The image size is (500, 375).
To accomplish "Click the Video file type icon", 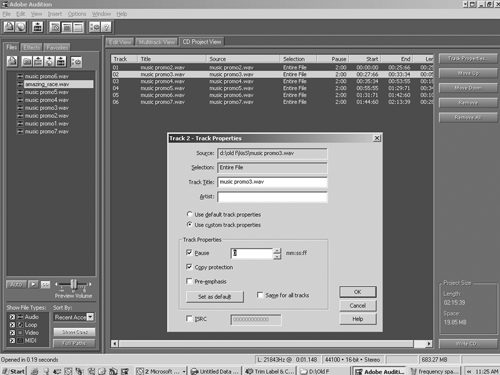I will click(x=20, y=333).
